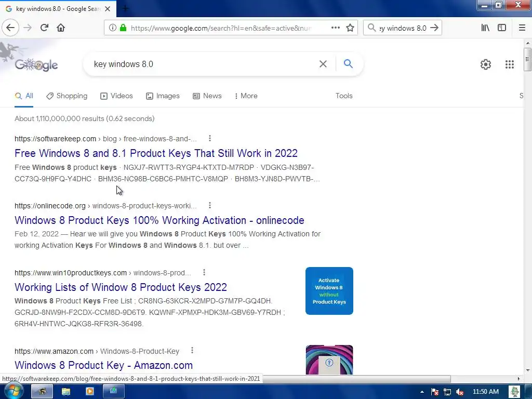Open File Explorer folder in taskbar

(66, 392)
